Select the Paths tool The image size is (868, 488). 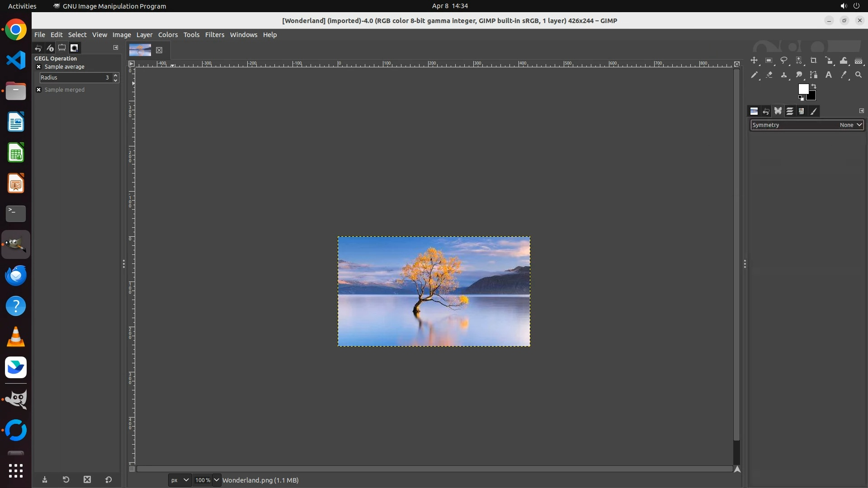point(814,75)
